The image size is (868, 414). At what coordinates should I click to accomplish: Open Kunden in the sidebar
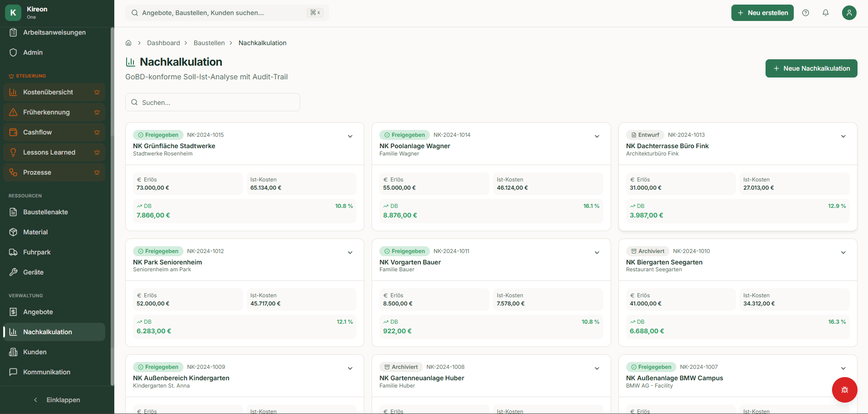click(54, 352)
